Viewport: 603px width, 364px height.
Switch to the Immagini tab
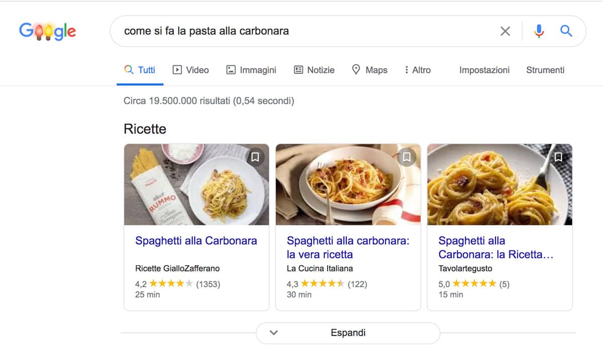coord(251,70)
